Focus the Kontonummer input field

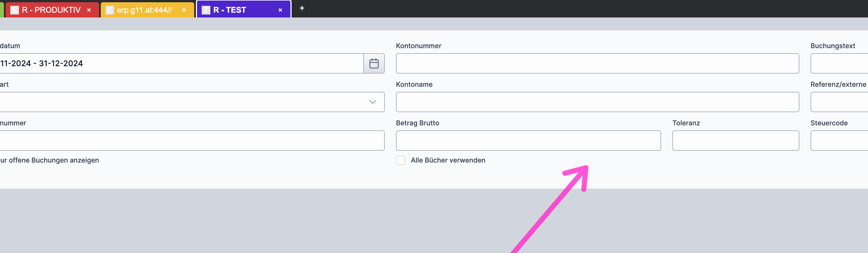click(597, 63)
